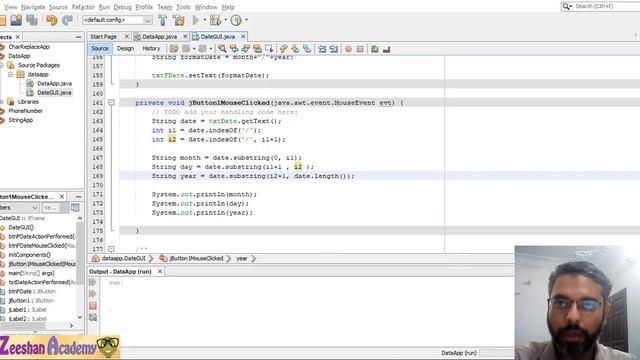Expand the folded comment at line 177
Screen dimensions: 640x360
(111, 249)
